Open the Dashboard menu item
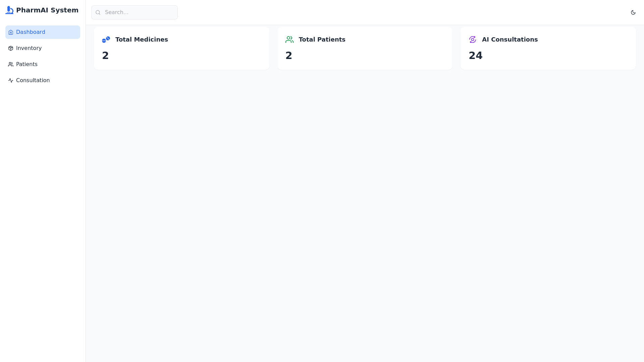 click(x=31, y=32)
